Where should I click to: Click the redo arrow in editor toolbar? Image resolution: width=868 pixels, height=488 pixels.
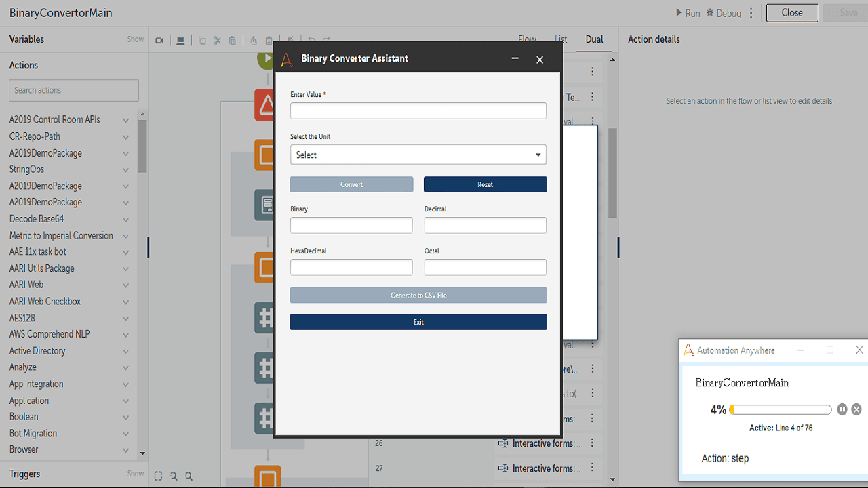pyautogui.click(x=327, y=40)
